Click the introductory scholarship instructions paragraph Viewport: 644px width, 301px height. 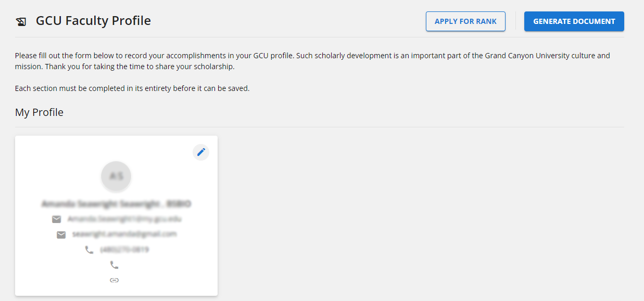(312, 61)
